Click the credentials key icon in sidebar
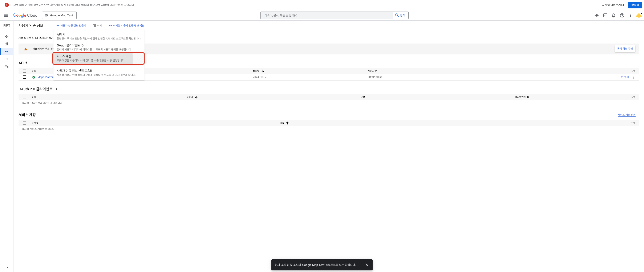Screen dimensions: 644x272 (7, 51)
